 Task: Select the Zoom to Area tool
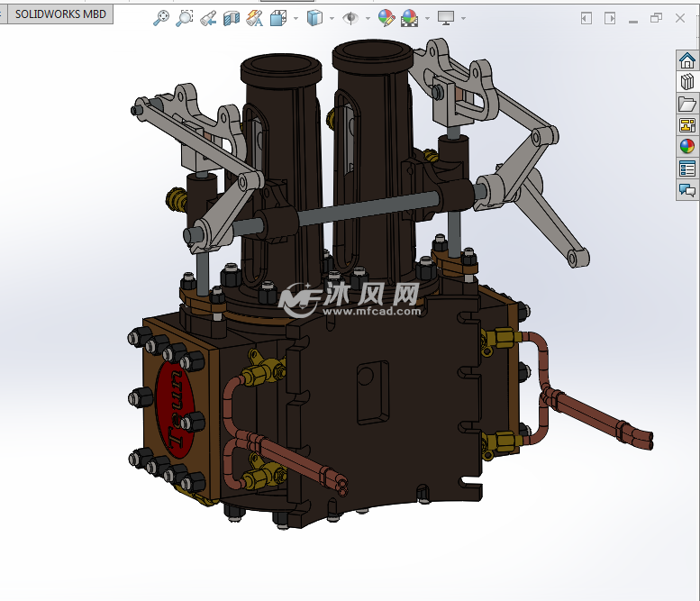185,17
